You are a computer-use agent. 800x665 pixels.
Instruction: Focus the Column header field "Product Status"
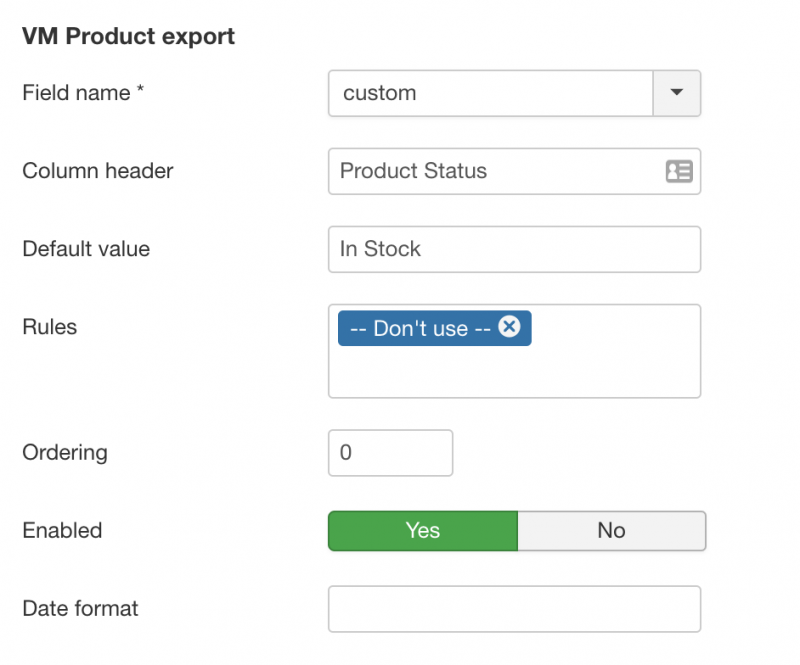coord(514,171)
